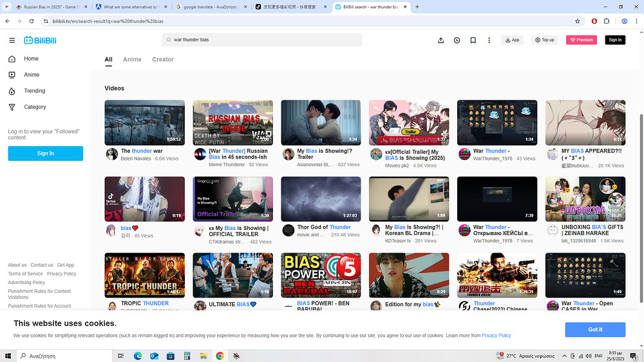The height and width of the screenshot is (362, 644).
Task: Open new browser tab plus button
Action: 417,6
